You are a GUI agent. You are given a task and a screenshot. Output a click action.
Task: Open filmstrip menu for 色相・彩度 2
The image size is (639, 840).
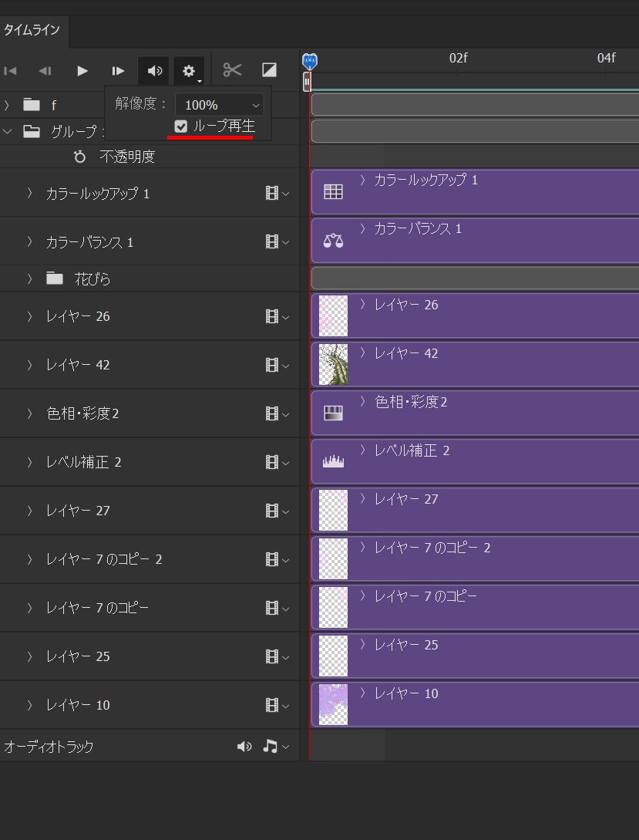pyautogui.click(x=277, y=413)
